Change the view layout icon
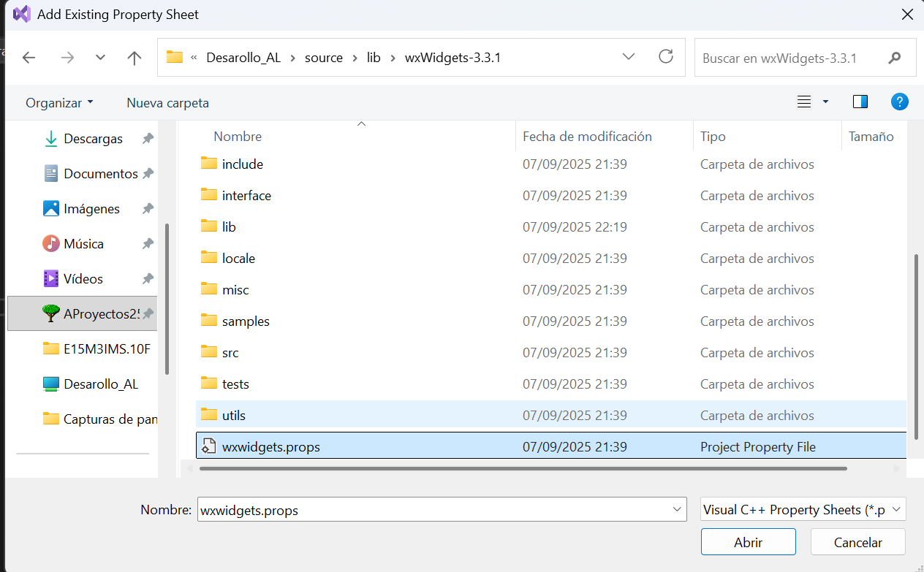Viewport: 924px width, 572px height. 804,102
